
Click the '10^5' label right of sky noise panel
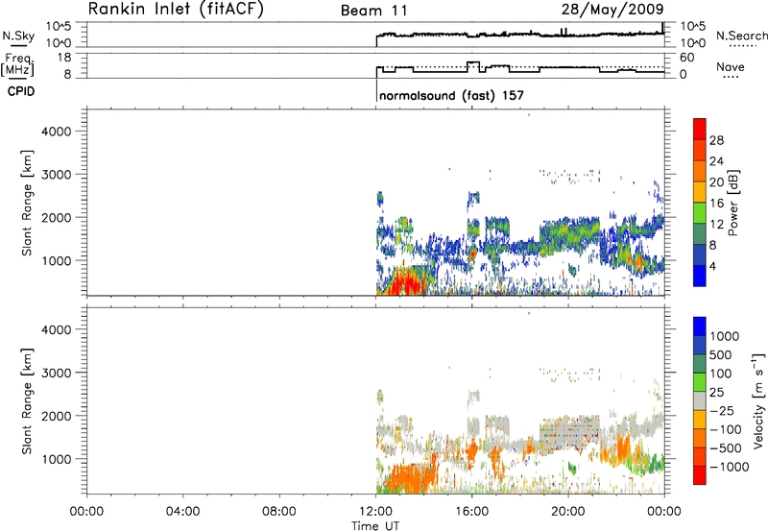coord(693,26)
